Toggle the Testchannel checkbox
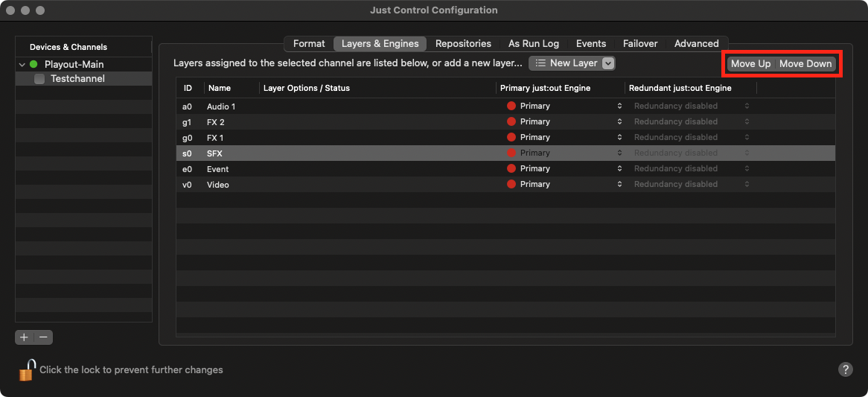Screen dimensions: 868x397 39,79
